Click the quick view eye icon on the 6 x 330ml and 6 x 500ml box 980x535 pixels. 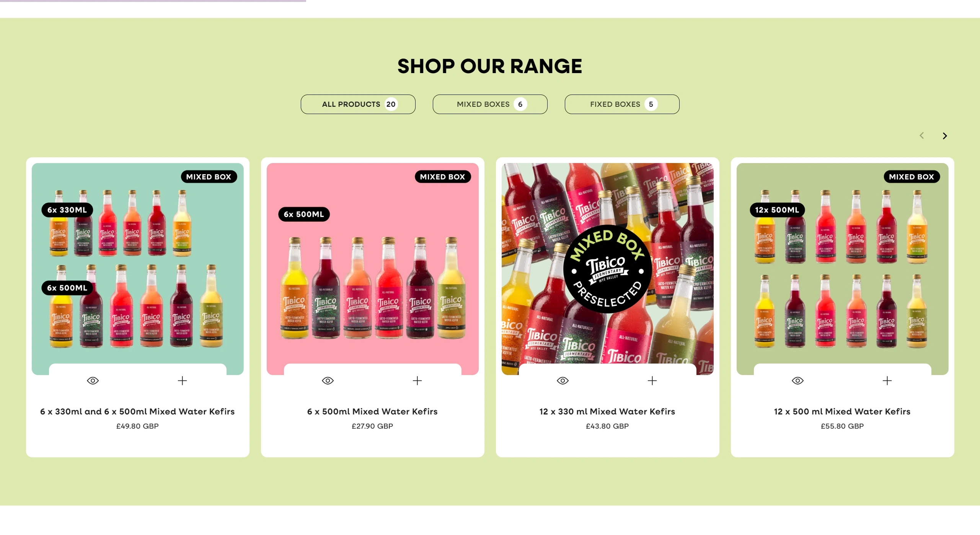click(93, 380)
